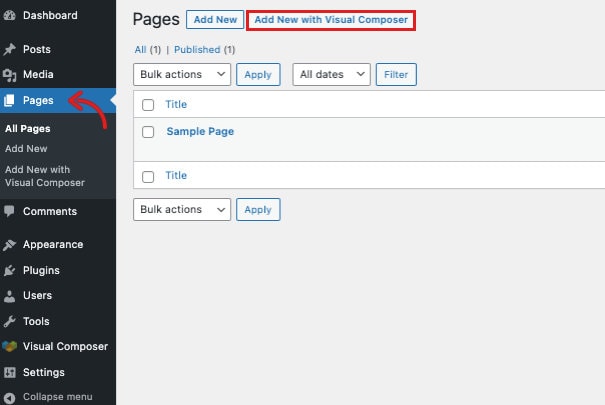The height and width of the screenshot is (405, 605).
Task: Click the Filter button
Action: pos(396,74)
